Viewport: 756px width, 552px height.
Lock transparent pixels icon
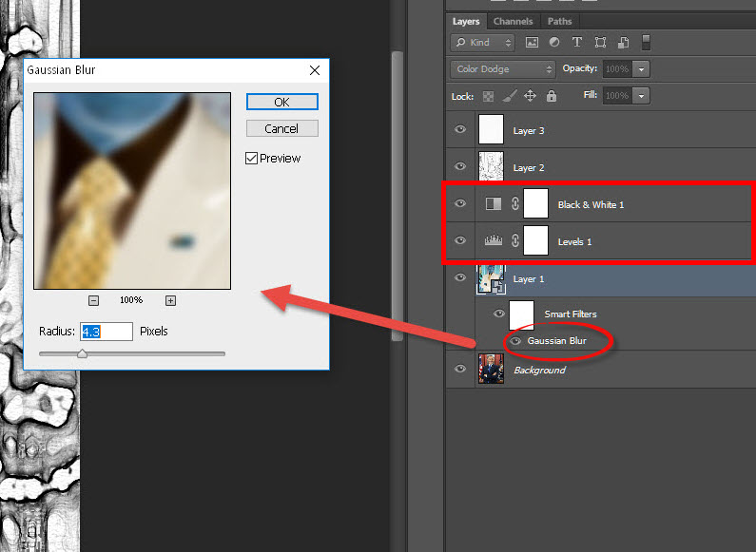click(488, 96)
